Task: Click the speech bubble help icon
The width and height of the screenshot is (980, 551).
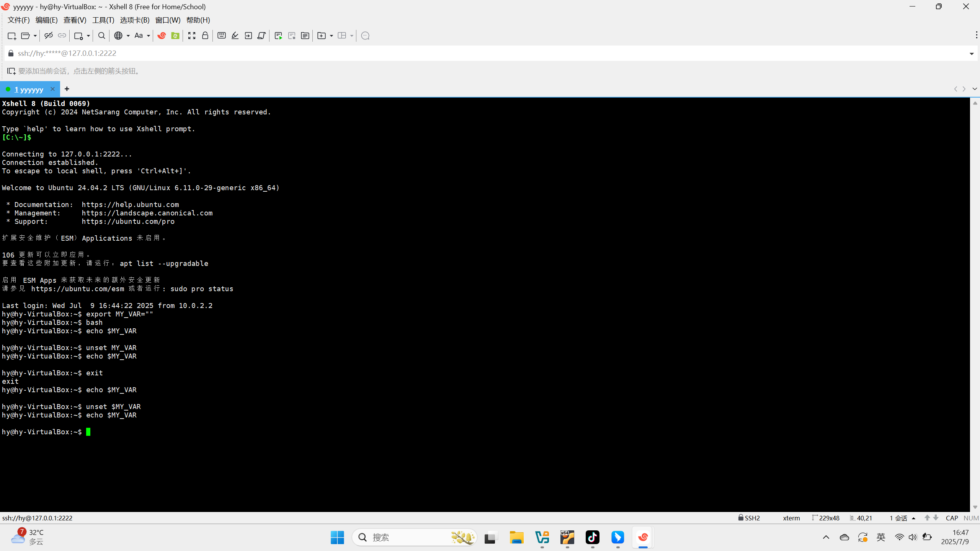Action: click(365, 36)
